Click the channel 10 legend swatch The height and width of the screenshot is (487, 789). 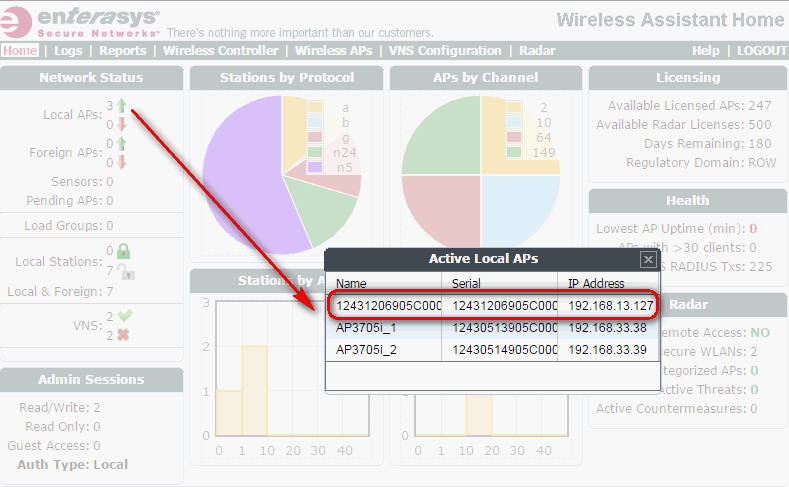pyautogui.click(x=514, y=122)
